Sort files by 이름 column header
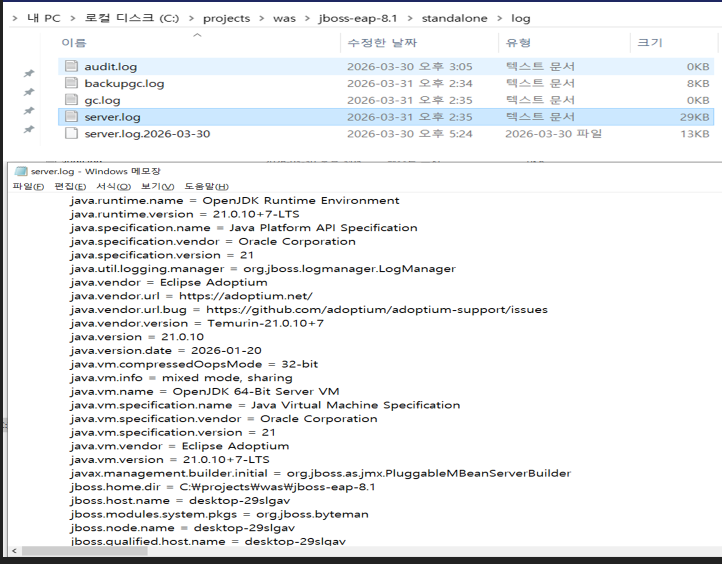The width and height of the screenshot is (722, 564). tap(74, 43)
